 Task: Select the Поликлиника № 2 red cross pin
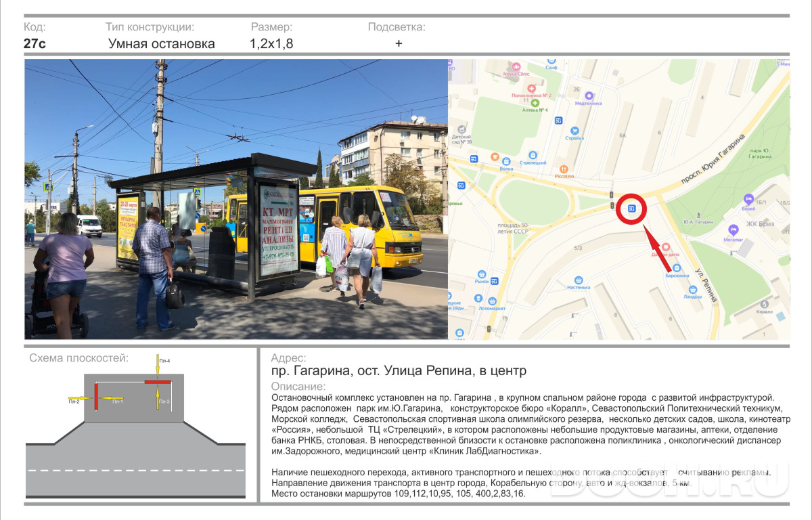pyautogui.click(x=531, y=89)
